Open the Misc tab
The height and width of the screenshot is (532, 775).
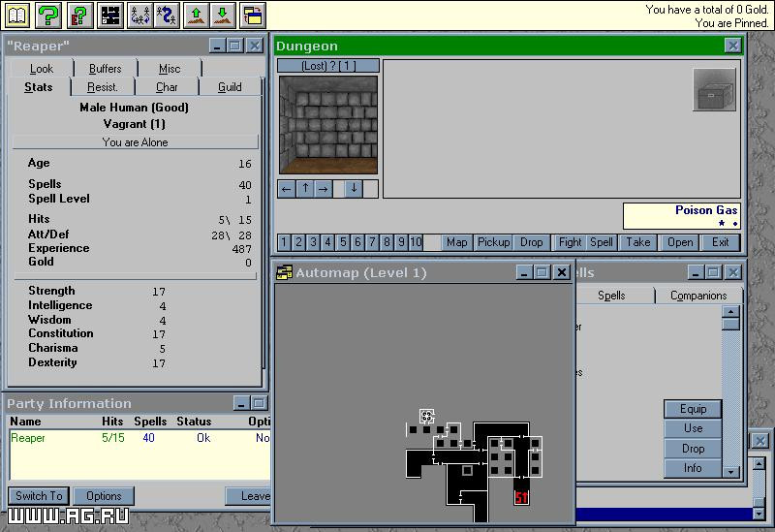click(x=170, y=69)
